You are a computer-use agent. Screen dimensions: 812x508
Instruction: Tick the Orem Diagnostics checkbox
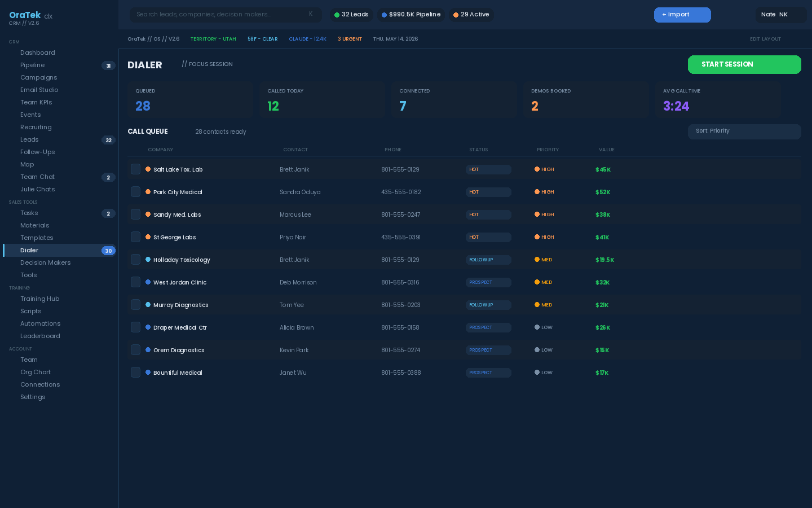click(135, 350)
